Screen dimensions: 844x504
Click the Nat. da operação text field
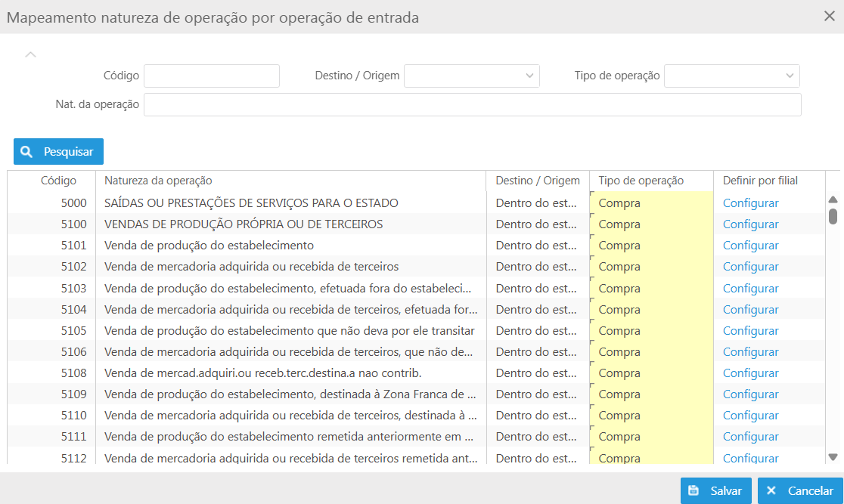pos(472,105)
